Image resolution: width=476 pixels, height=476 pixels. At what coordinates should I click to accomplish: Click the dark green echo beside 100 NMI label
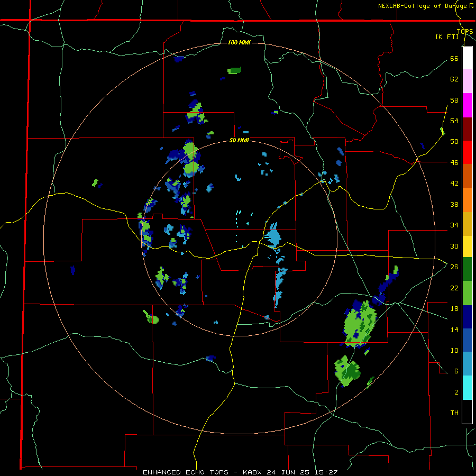pyautogui.click(x=235, y=70)
